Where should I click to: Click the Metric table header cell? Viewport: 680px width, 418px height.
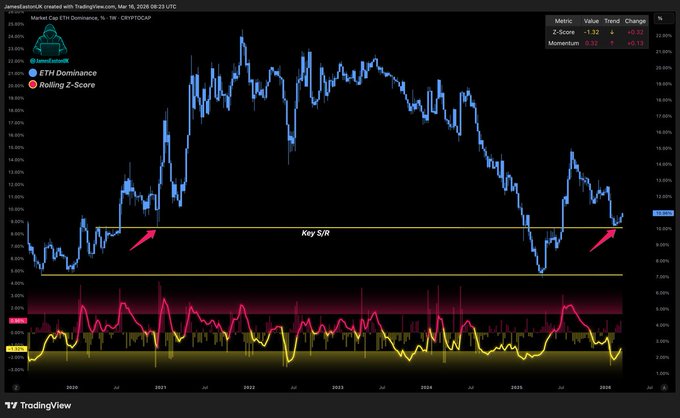pos(562,20)
